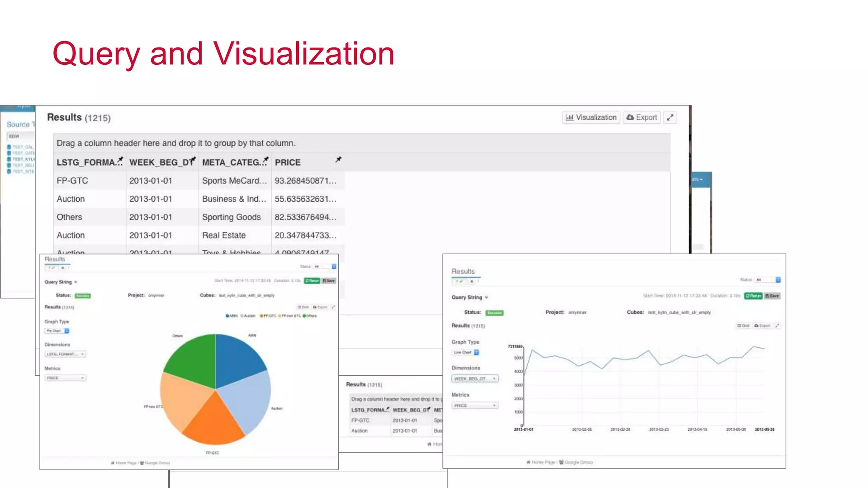The height and width of the screenshot is (488, 868).
Task: Click the large Export button
Action: point(642,117)
